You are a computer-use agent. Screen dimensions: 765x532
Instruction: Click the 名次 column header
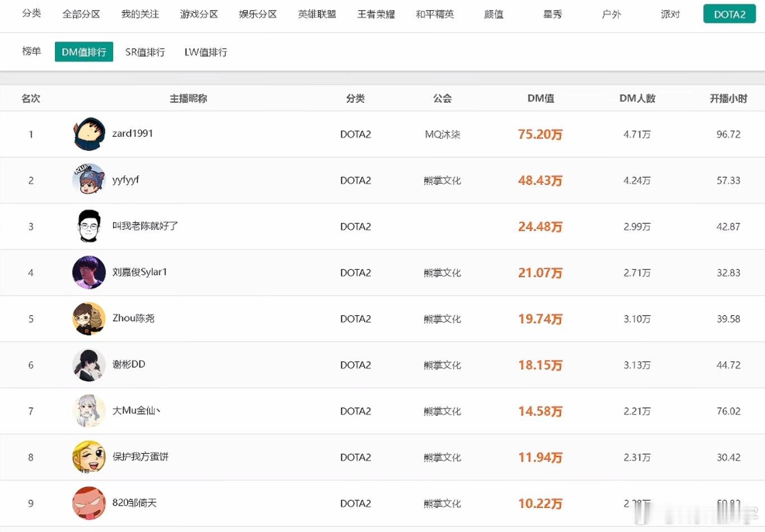coord(31,98)
